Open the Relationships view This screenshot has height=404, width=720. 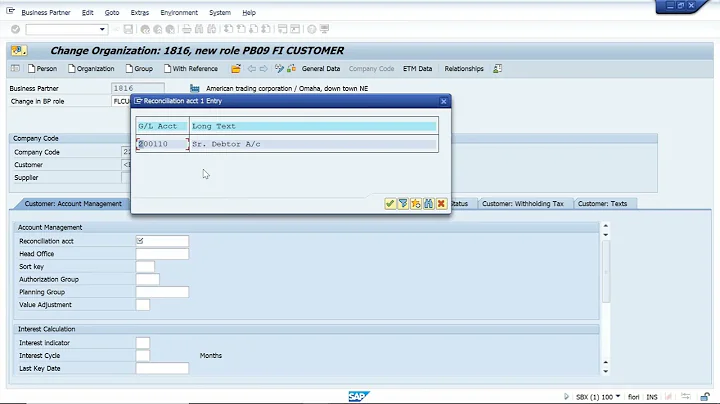(464, 68)
